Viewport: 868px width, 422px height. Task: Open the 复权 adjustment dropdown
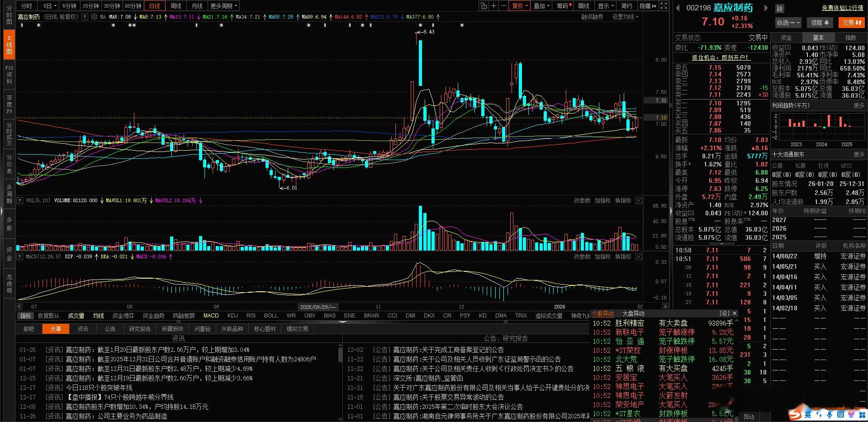[x=520, y=6]
